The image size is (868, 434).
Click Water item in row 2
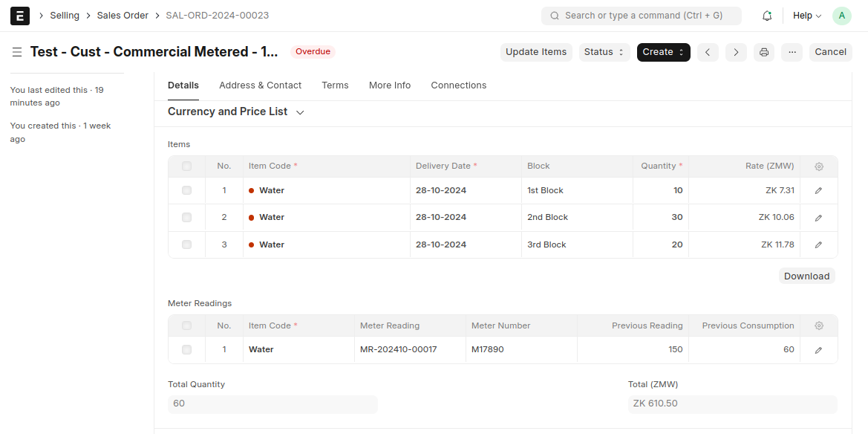[326, 218]
